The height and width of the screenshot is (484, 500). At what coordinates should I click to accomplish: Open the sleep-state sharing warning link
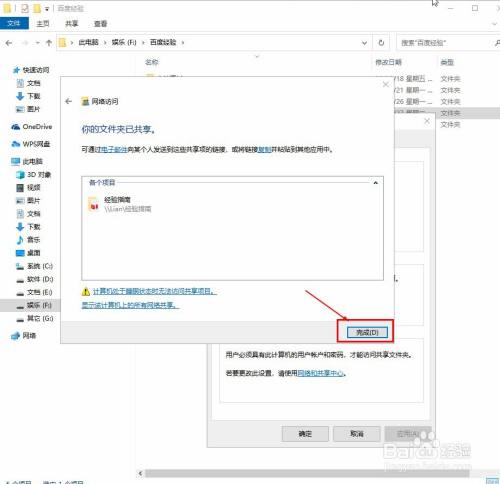click(x=155, y=291)
